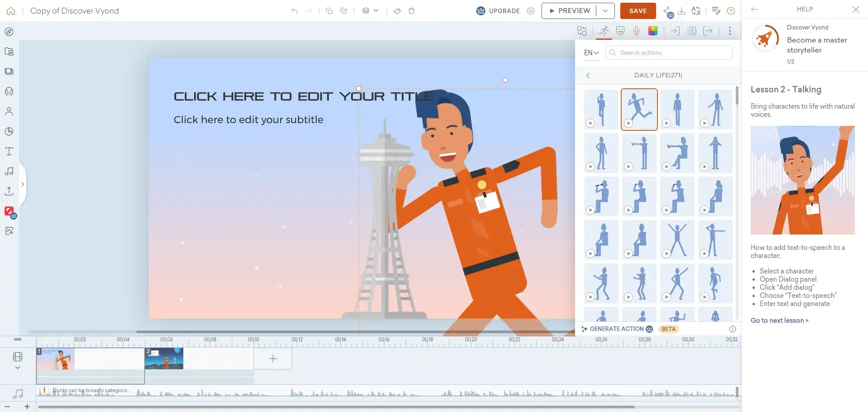Click the PREVIEW button

(x=569, y=11)
